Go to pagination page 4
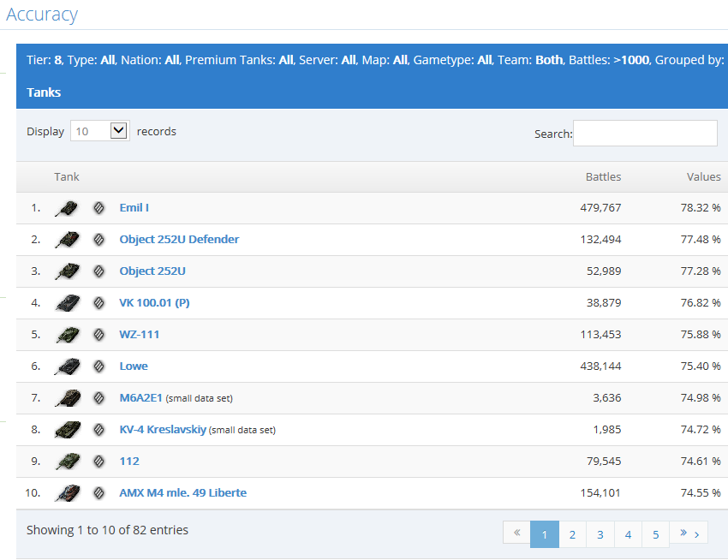This screenshot has width=728, height=560. click(x=628, y=534)
